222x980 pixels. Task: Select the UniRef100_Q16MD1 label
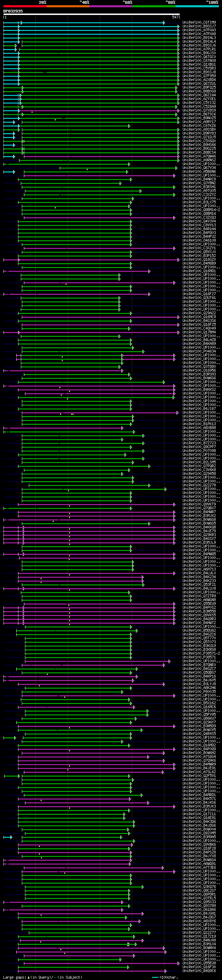click(x=199, y=271)
